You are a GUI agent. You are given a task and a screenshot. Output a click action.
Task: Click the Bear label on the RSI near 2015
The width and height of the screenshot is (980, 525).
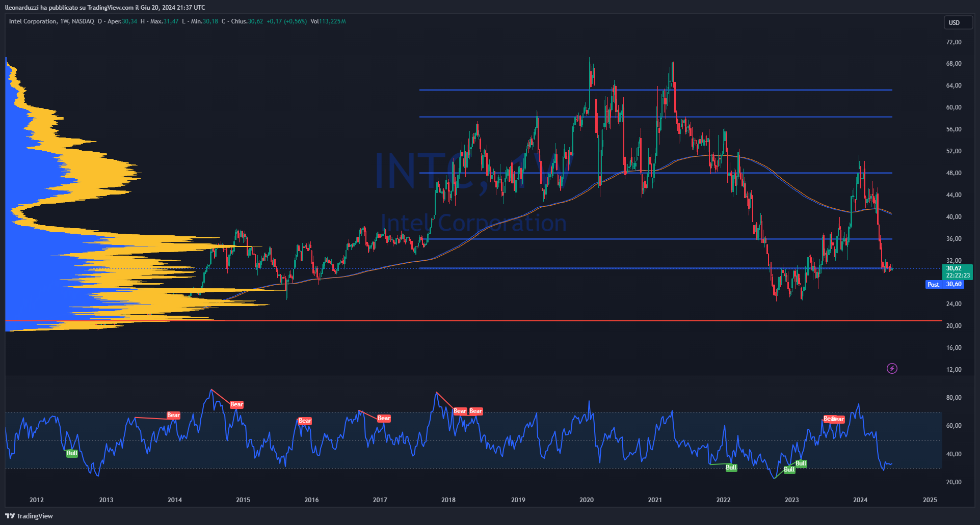point(236,404)
